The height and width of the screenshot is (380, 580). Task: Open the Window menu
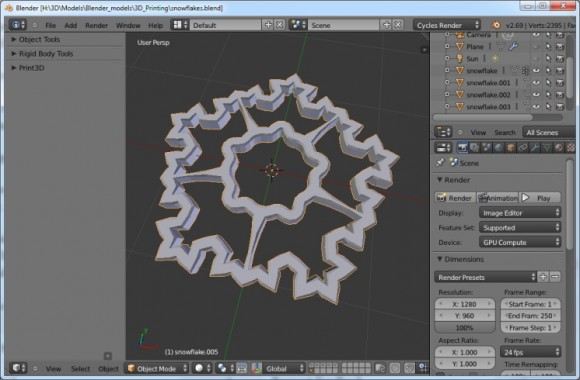(128, 25)
